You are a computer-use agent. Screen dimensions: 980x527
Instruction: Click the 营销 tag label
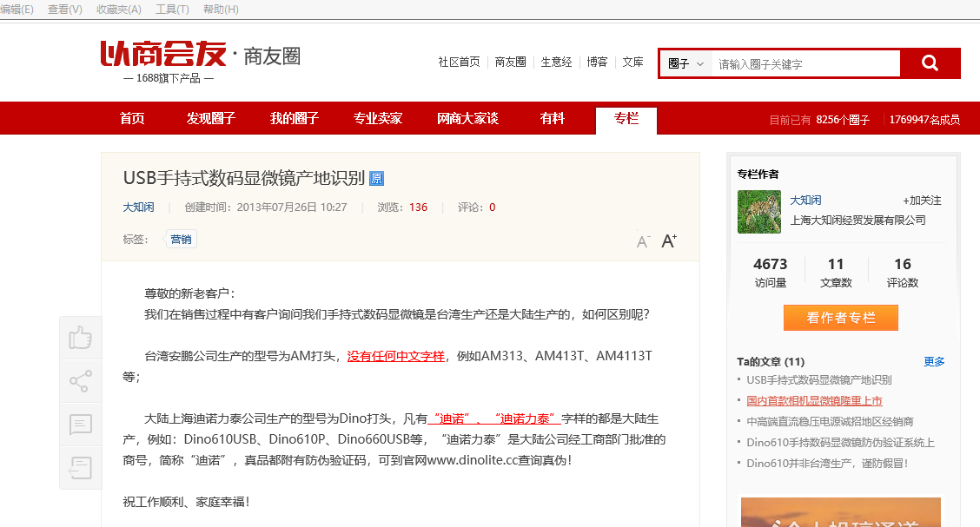[x=181, y=238]
